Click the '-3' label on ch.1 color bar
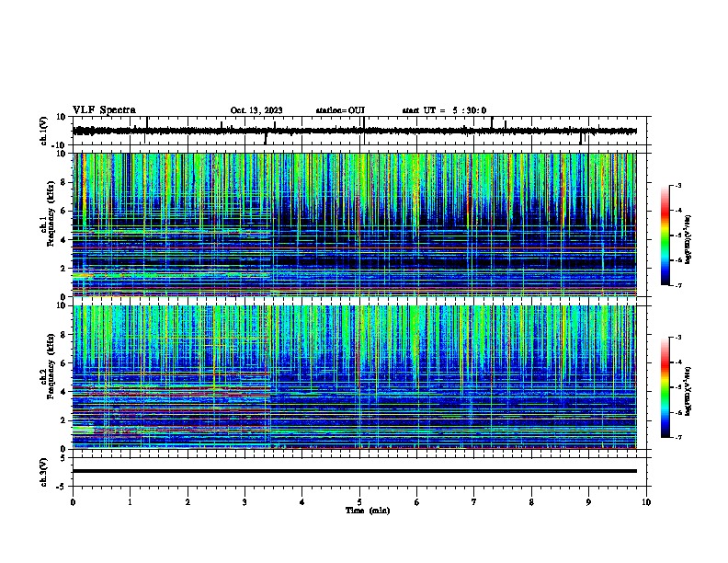 [x=677, y=186]
